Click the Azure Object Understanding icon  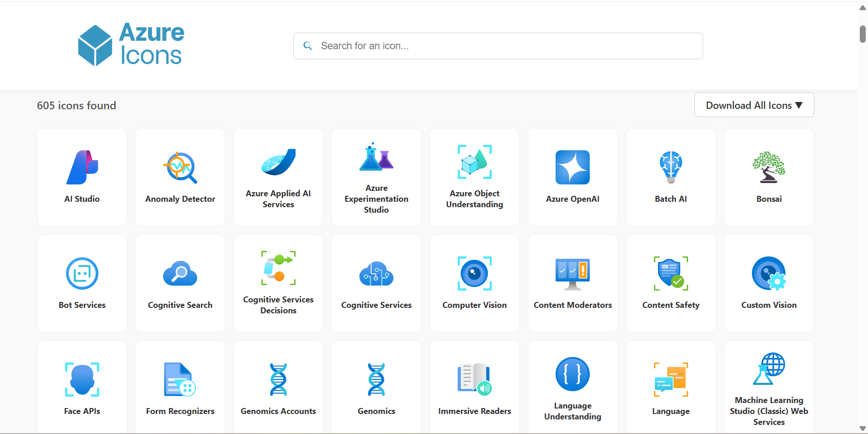pyautogui.click(x=474, y=177)
